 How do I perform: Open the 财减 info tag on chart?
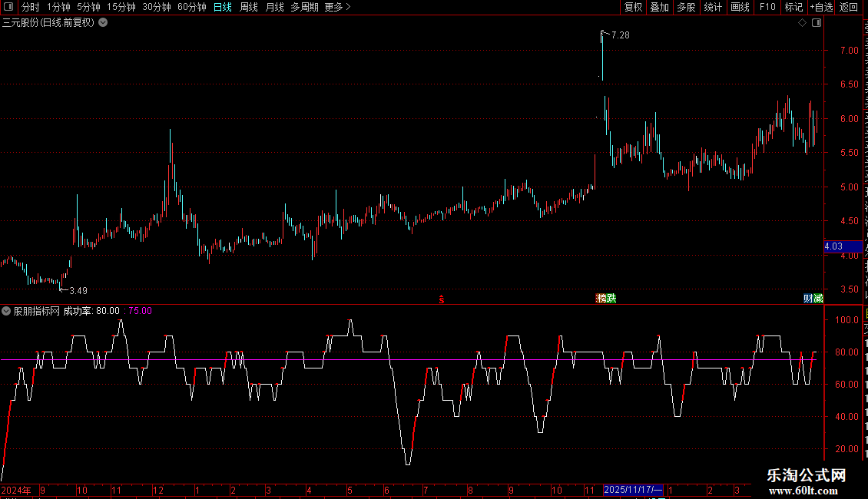pyautogui.click(x=813, y=298)
